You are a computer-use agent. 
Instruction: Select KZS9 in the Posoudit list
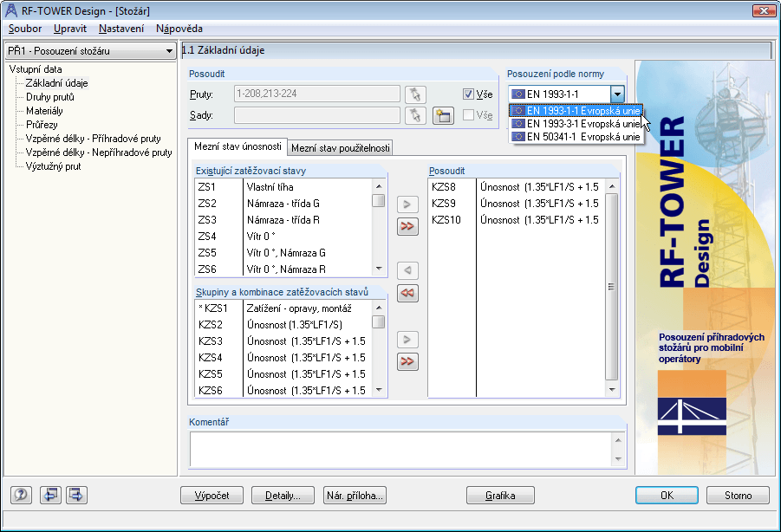[517, 204]
